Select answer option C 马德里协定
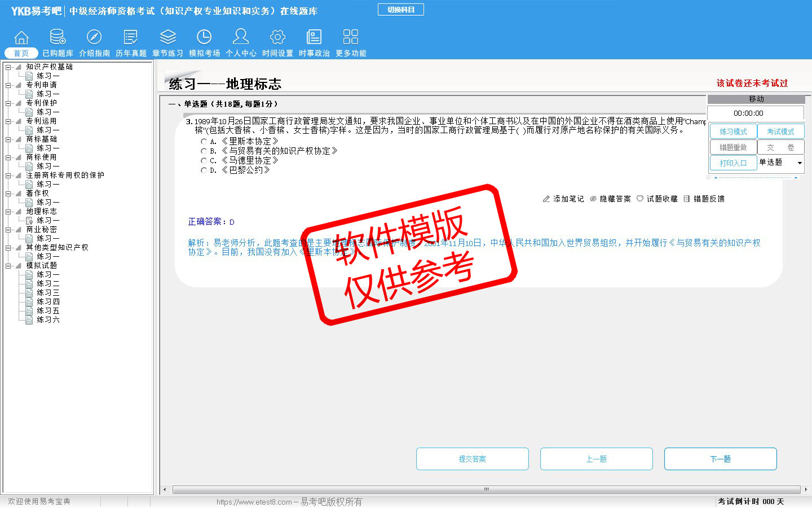 (x=204, y=161)
